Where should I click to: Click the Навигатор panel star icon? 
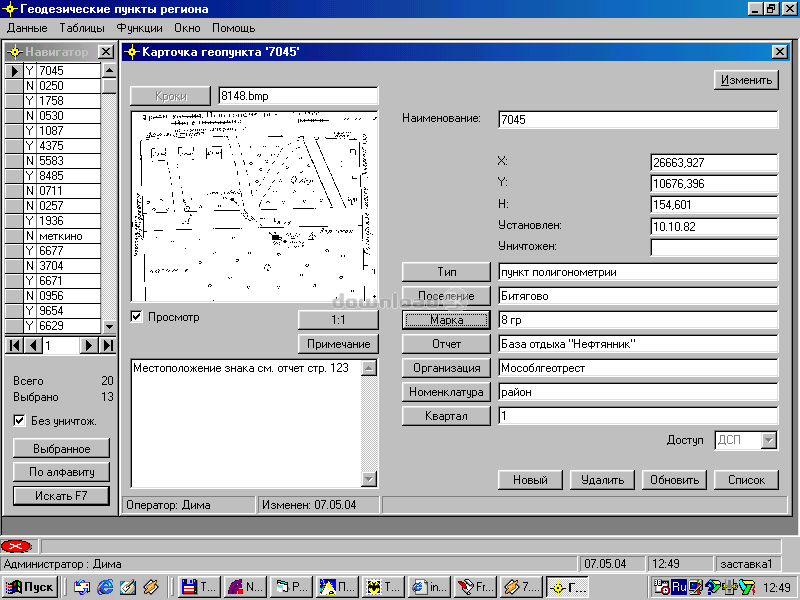click(x=15, y=52)
